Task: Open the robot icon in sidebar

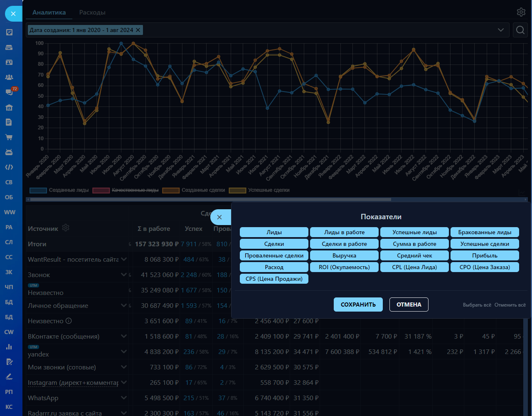Action: [9, 152]
